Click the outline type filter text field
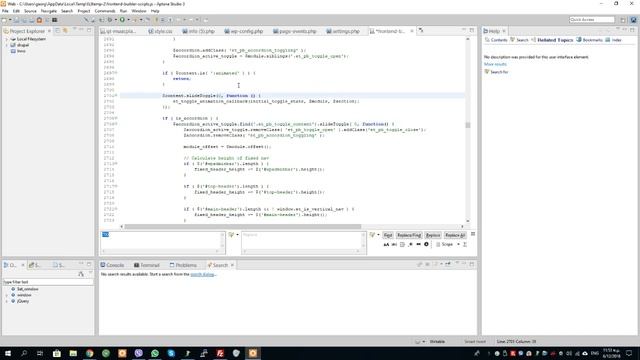The width and height of the screenshot is (640, 360). pos(47,282)
